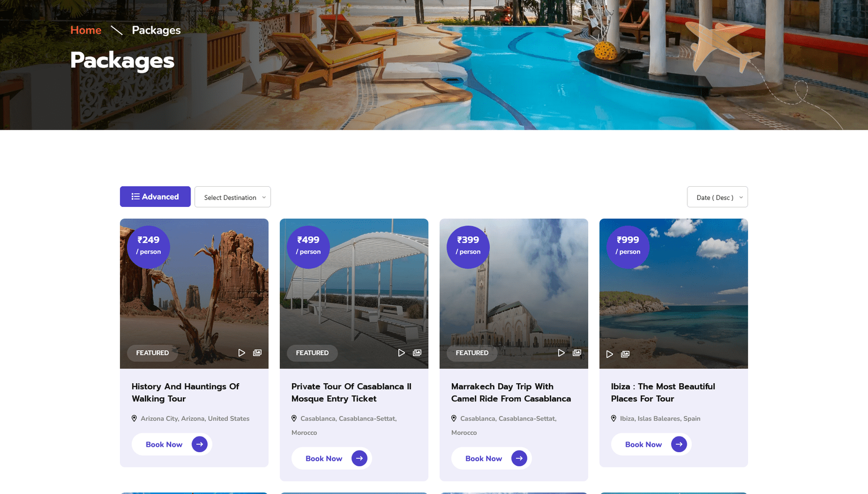Go to Home breadcrumb link

point(86,30)
